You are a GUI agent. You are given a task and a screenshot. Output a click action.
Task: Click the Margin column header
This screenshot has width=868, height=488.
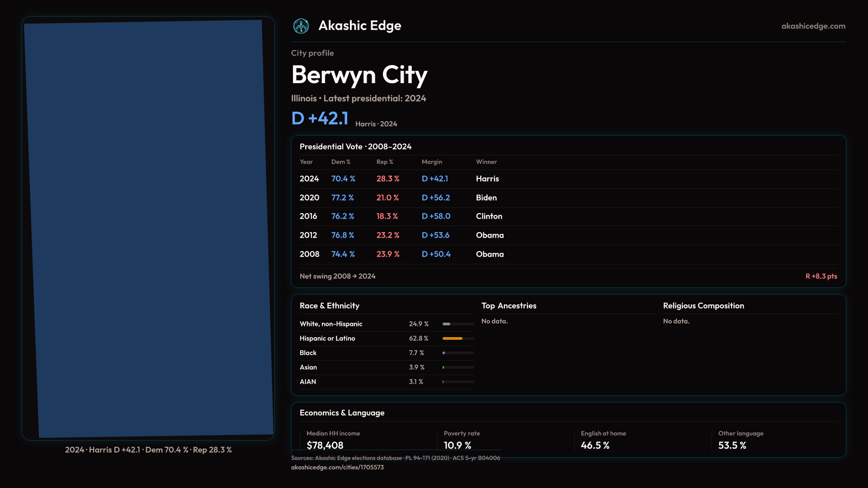click(432, 162)
